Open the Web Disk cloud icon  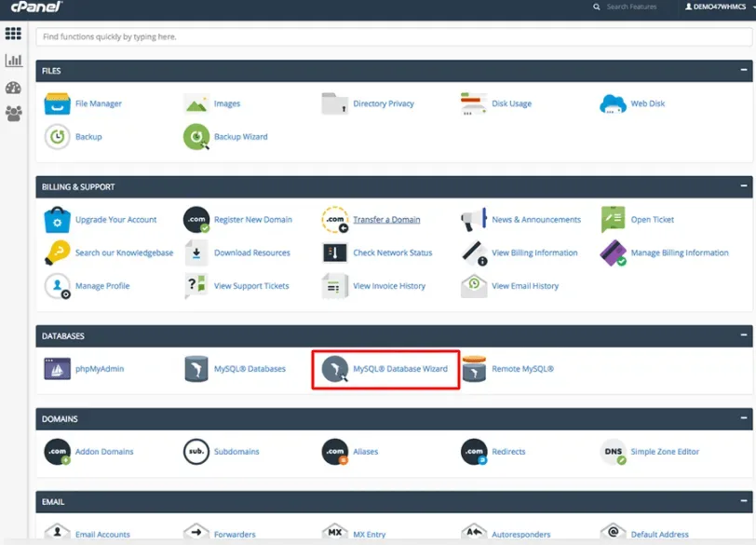pyautogui.click(x=613, y=103)
